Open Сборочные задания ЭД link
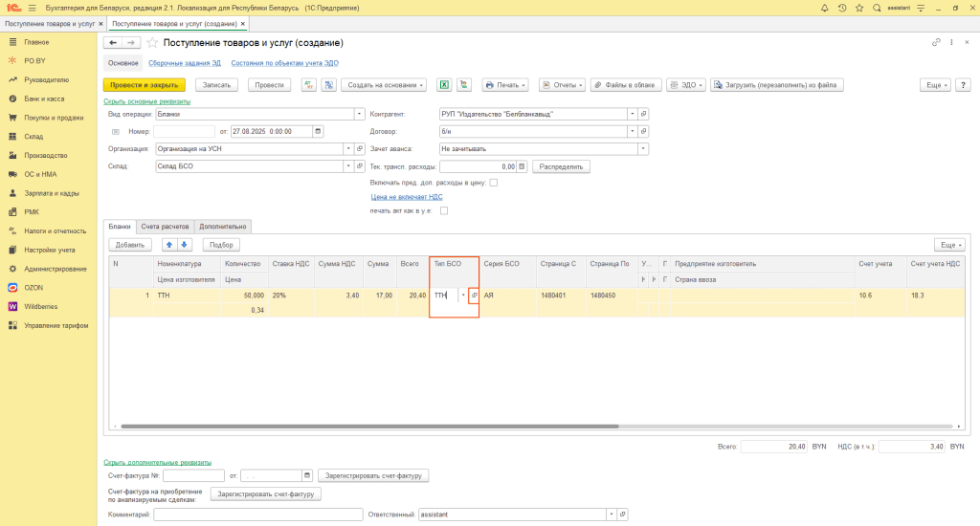 click(185, 63)
